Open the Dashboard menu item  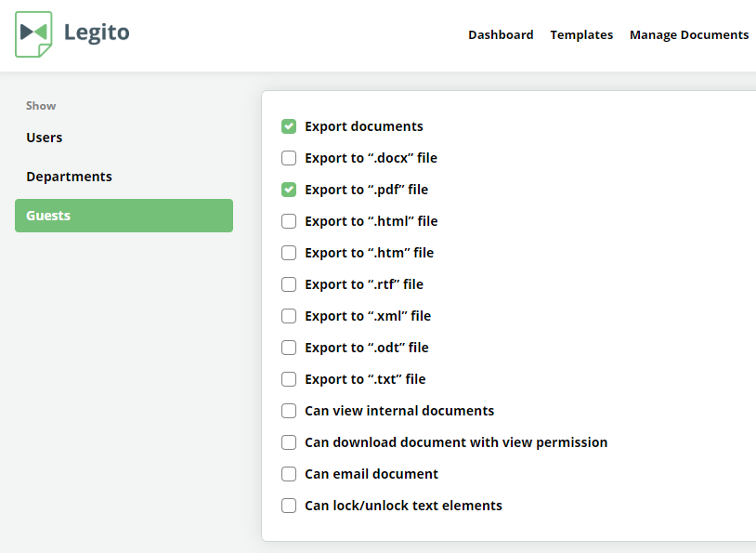pos(501,34)
